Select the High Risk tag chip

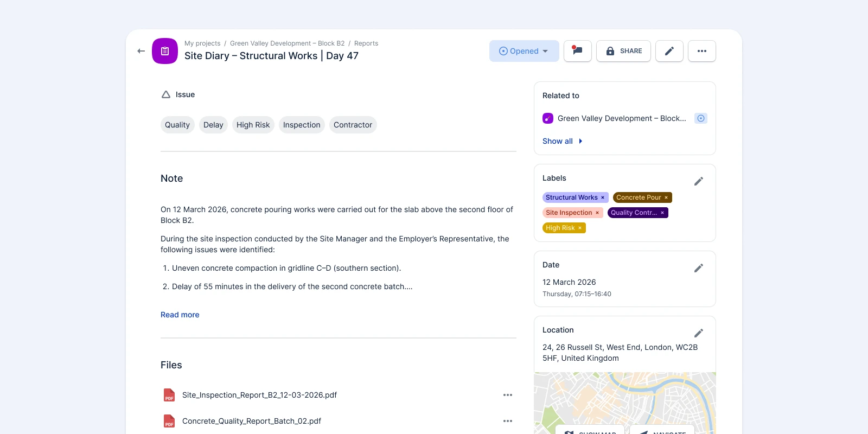click(253, 125)
